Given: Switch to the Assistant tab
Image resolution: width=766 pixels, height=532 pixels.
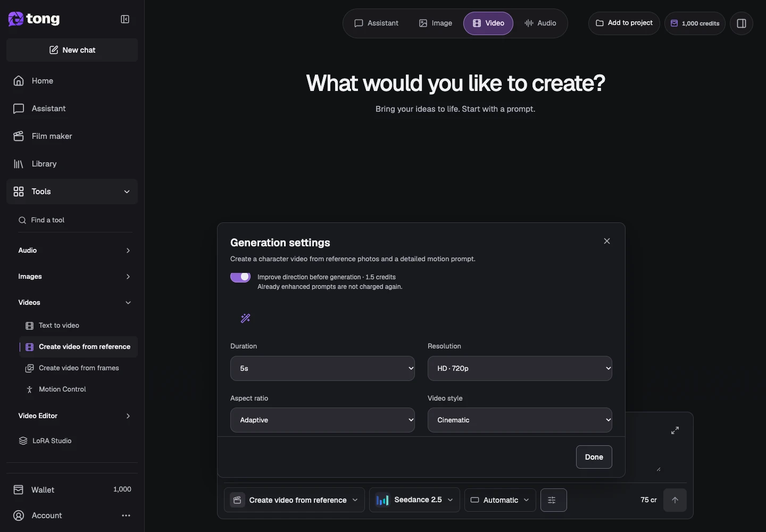Looking at the screenshot, I should pyautogui.click(x=377, y=23).
